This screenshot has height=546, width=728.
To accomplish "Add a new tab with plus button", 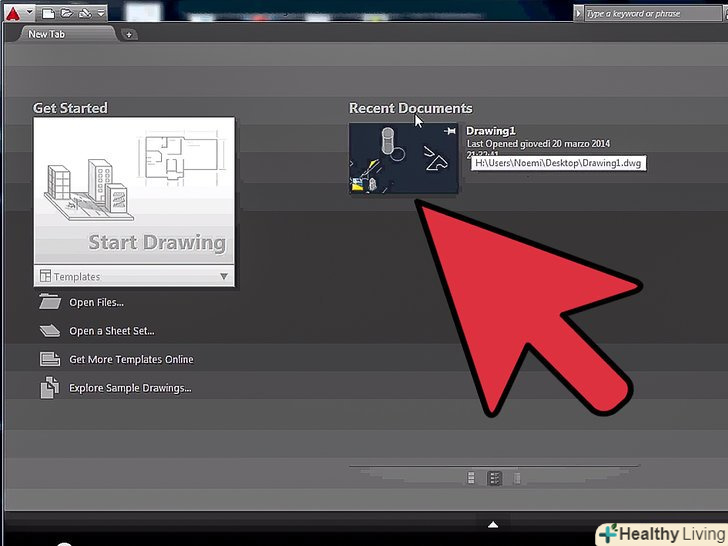I will click(130, 35).
